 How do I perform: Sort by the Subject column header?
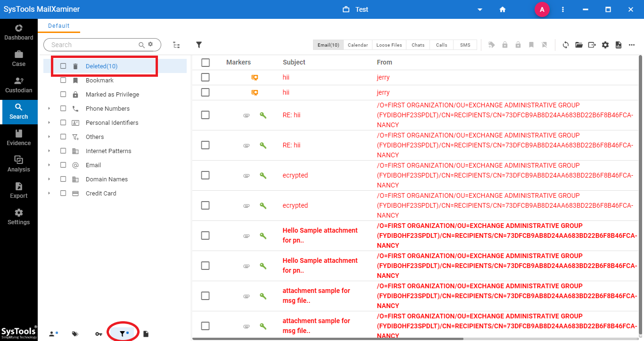(294, 62)
